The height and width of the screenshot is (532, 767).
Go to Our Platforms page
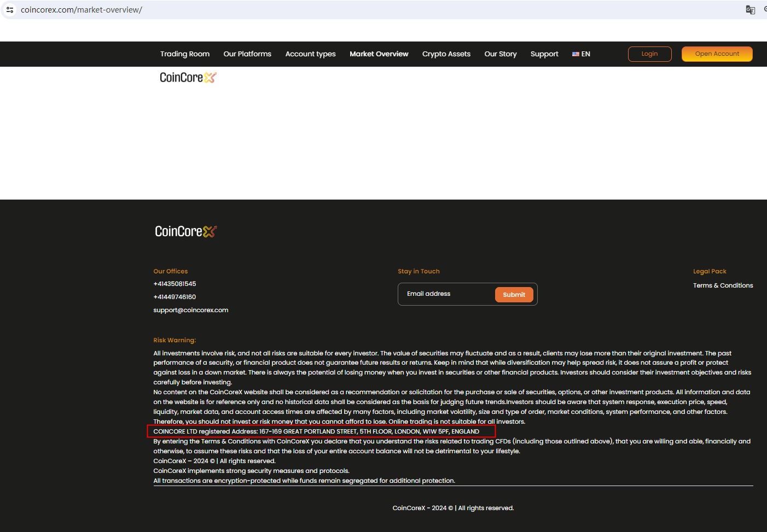tap(247, 54)
